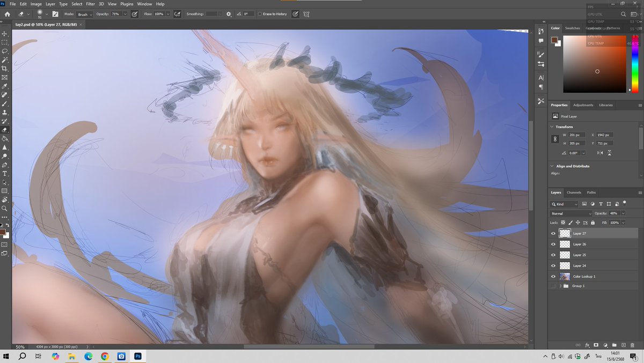Hide Layer 27 with eye icon
This screenshot has width=644, height=363.
(x=553, y=233)
